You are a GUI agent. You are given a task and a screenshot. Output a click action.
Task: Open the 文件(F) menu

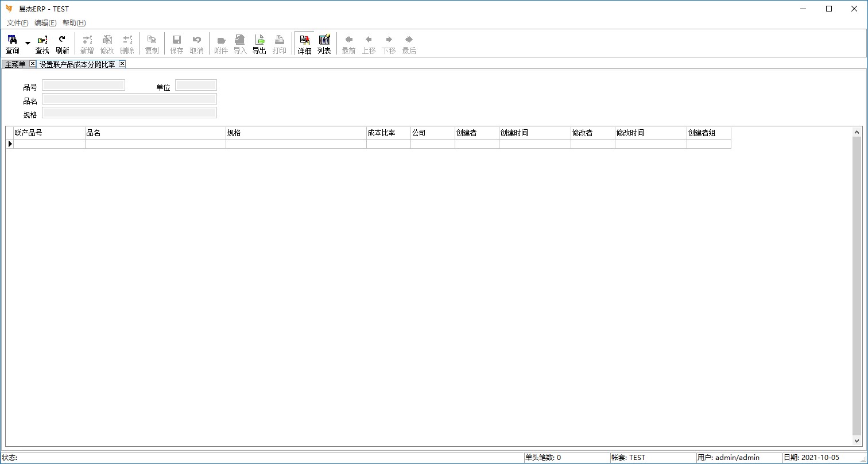[17, 23]
